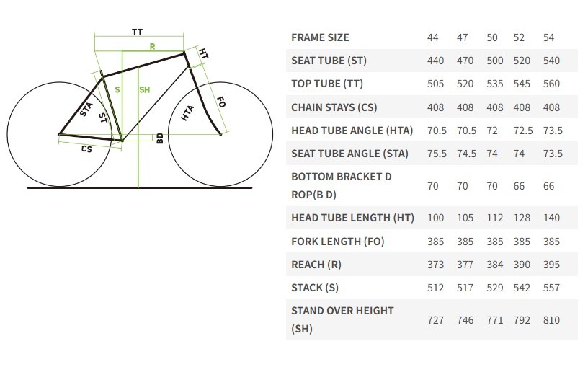This screenshot has width=588, height=367.
Task: Click the REACH (R) row label
Action: click(x=316, y=265)
